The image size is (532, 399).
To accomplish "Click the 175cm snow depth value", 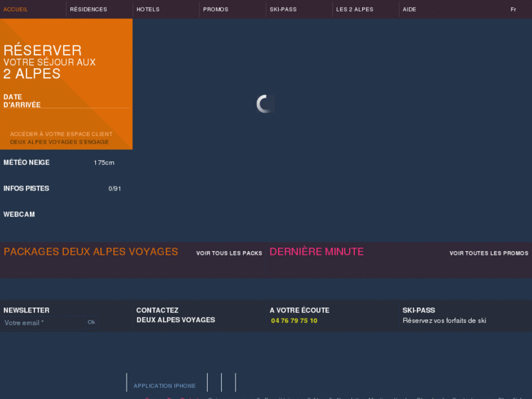I will pyautogui.click(x=104, y=163).
